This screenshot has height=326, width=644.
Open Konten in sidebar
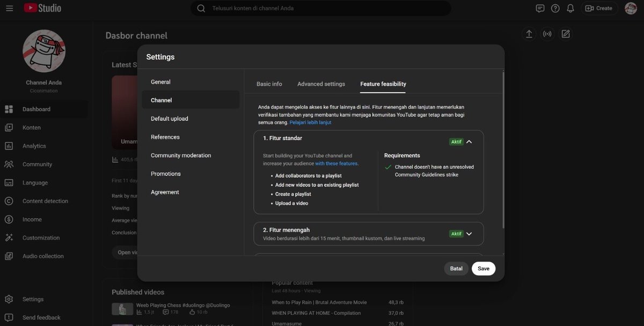44,128
